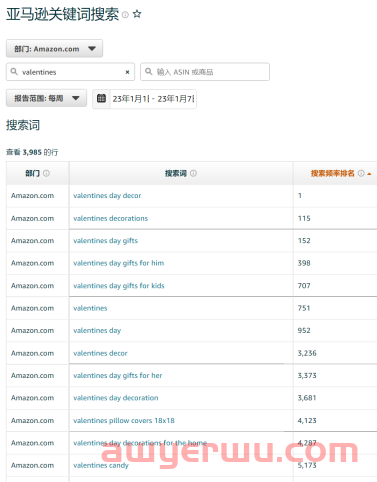This screenshot has width=377, height=482.
Task: Click the info icon next to 搜索词 header
Action: [x=193, y=173]
